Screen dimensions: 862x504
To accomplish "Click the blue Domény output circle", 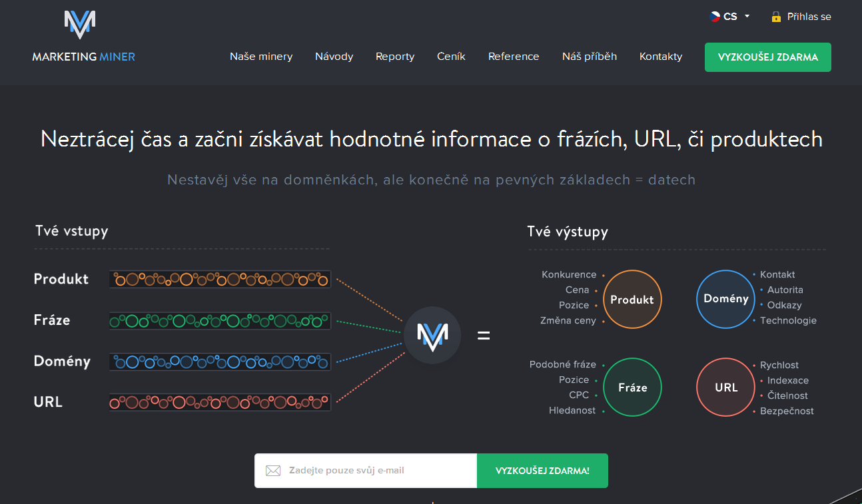I will click(x=725, y=299).
